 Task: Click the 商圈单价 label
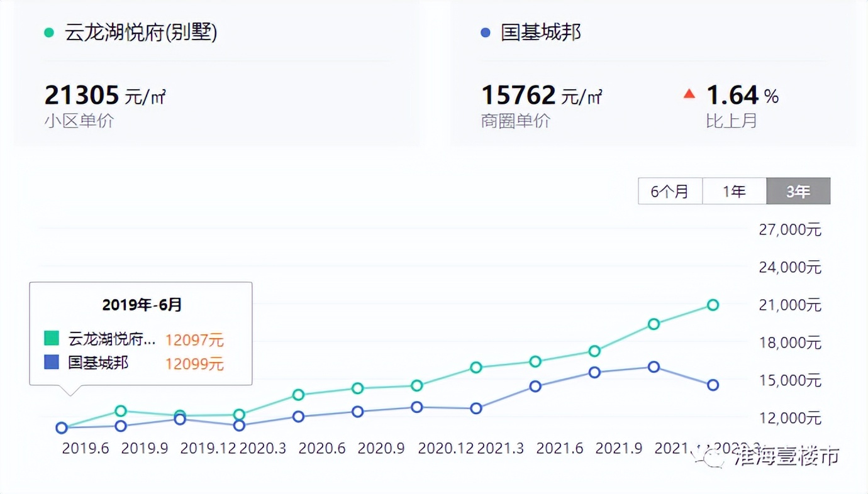click(x=516, y=121)
